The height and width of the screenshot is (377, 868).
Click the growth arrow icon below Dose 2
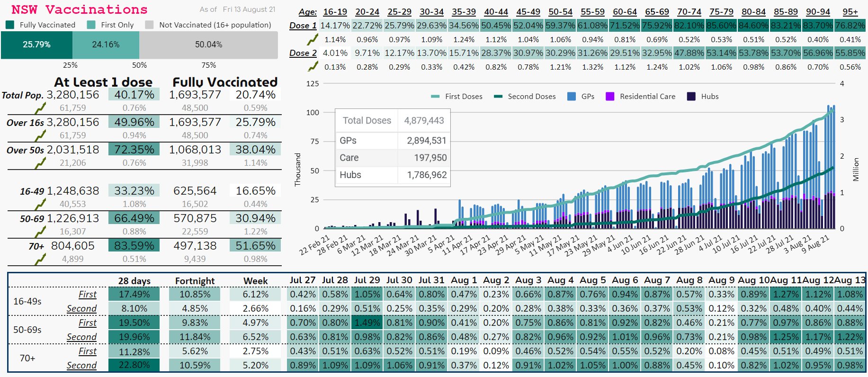pos(313,67)
